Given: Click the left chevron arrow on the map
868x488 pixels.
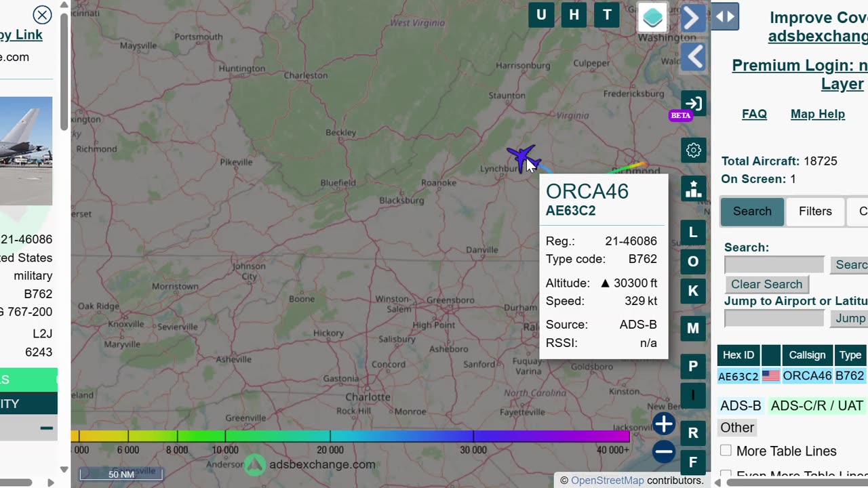Looking at the screenshot, I should (693, 57).
